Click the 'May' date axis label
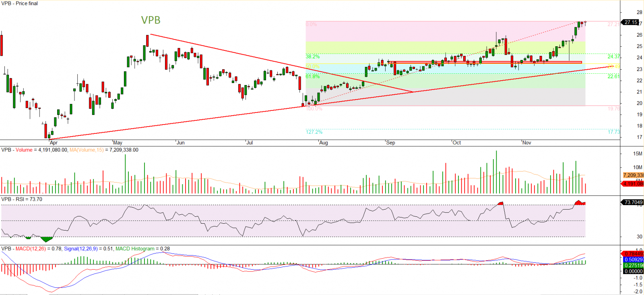The image size is (644, 295). click(118, 143)
